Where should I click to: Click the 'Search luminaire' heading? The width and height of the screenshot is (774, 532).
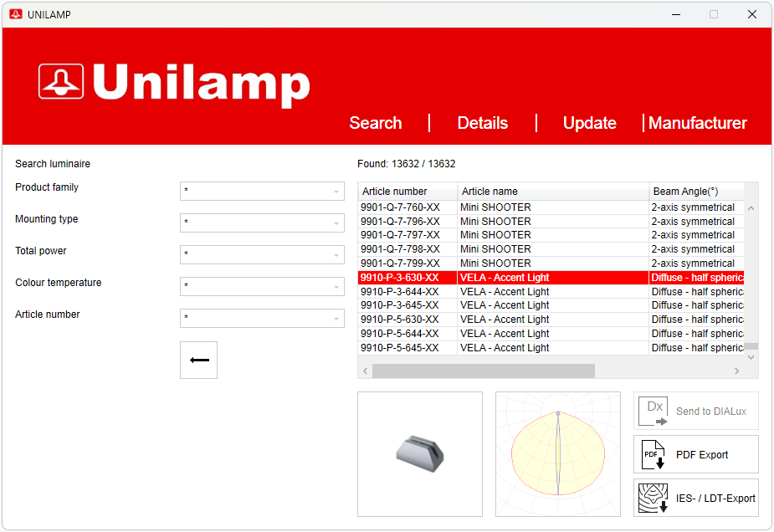tap(53, 164)
